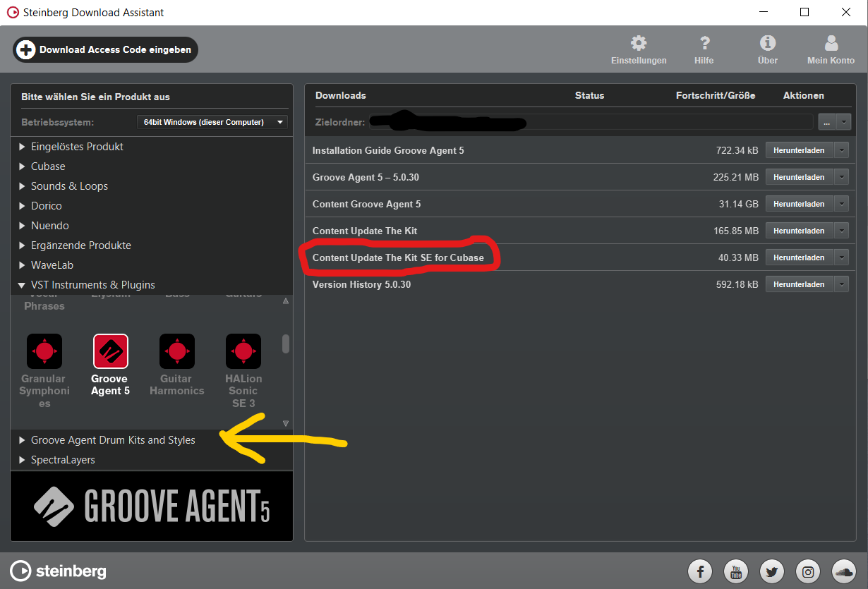868x589 pixels.
Task: Click the 592.18 kB size value
Action: pyautogui.click(x=737, y=284)
